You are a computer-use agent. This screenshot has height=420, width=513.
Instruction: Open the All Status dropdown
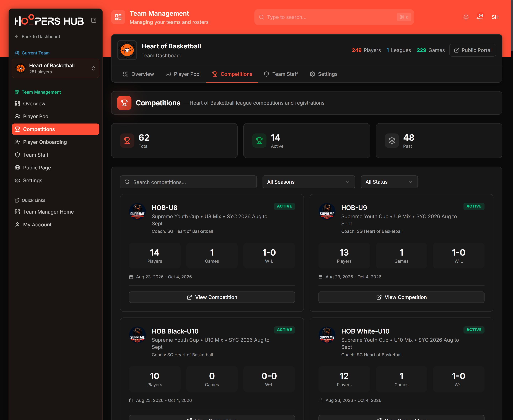click(389, 182)
